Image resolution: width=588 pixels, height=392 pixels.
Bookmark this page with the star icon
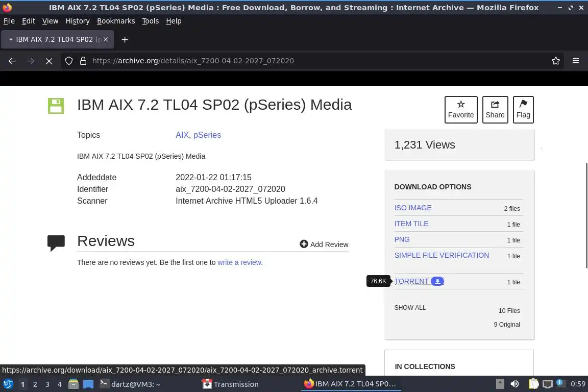556,61
